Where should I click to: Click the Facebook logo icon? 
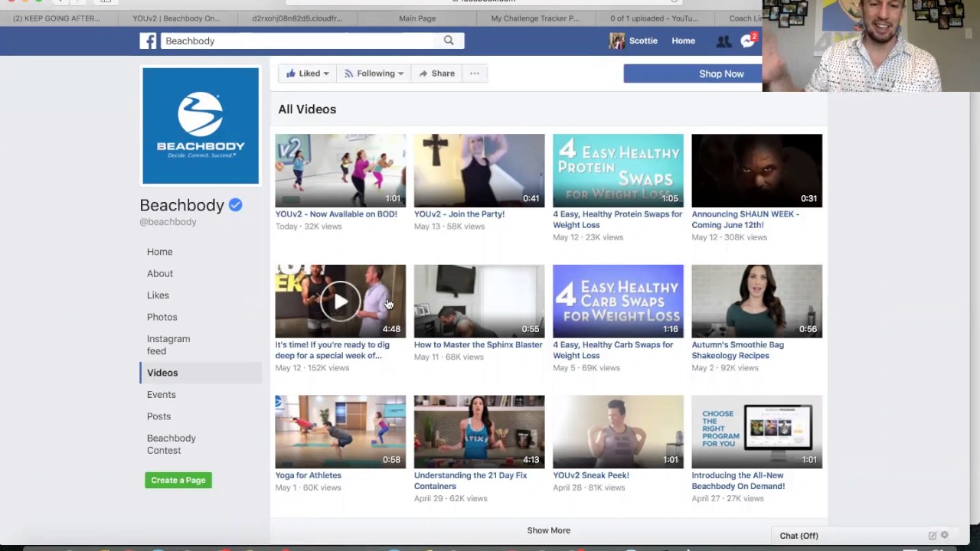coord(148,41)
